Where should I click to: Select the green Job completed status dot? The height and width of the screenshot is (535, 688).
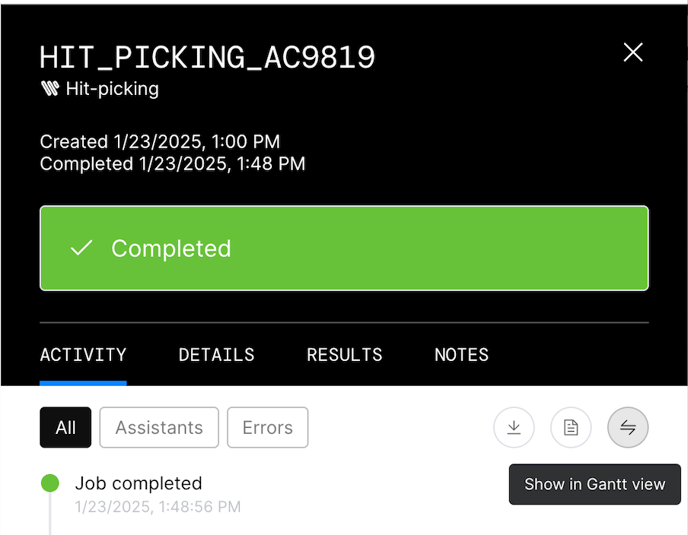point(50,483)
